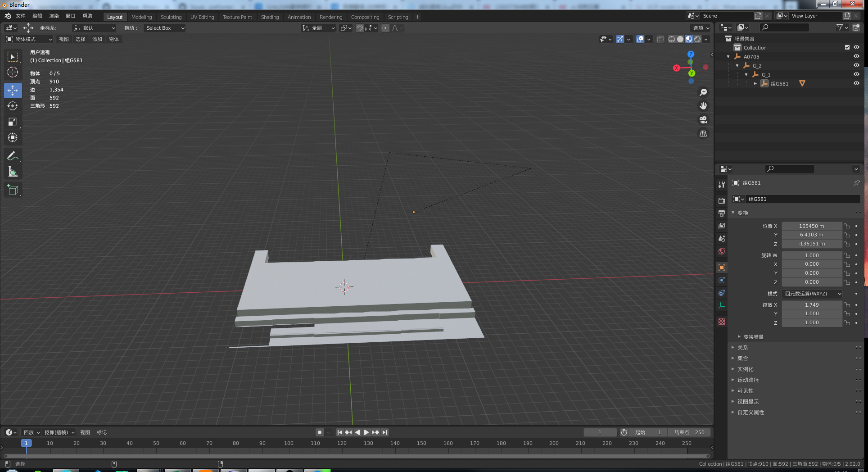
Task: Activate the Scale tool
Action: pyautogui.click(x=13, y=122)
